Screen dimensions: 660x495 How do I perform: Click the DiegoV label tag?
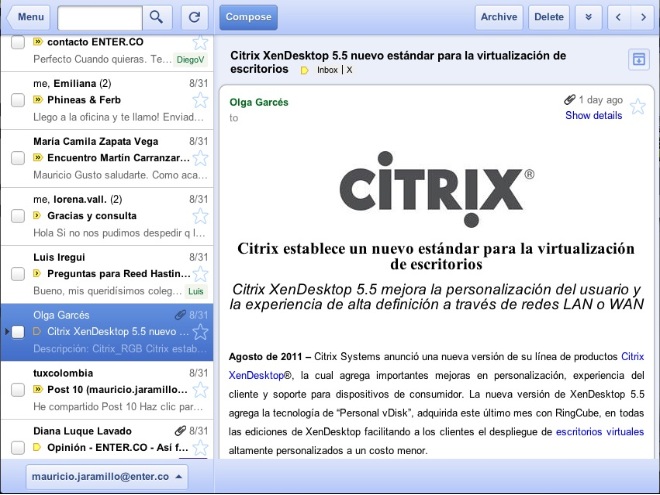pyautogui.click(x=190, y=59)
